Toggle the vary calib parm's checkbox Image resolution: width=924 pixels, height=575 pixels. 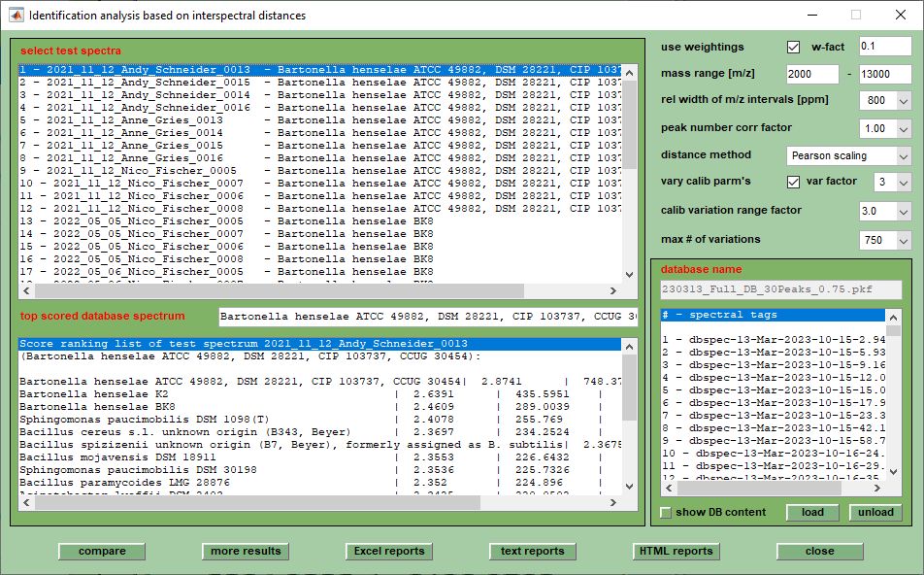[793, 182]
